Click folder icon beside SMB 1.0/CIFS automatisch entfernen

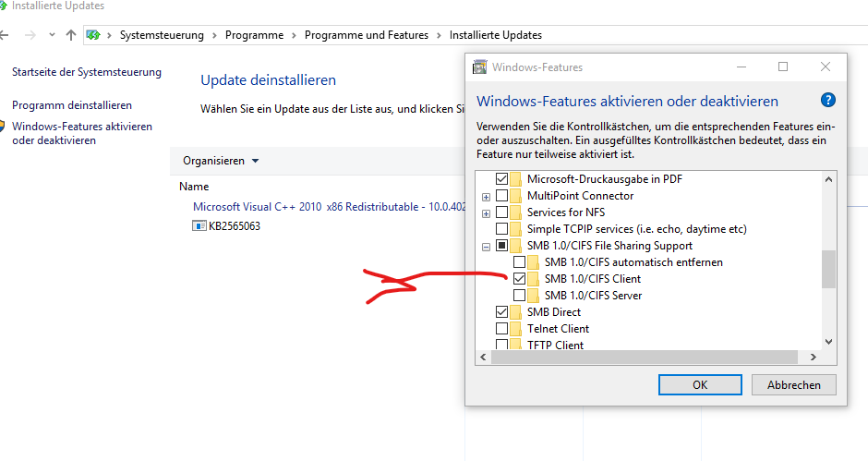click(533, 262)
